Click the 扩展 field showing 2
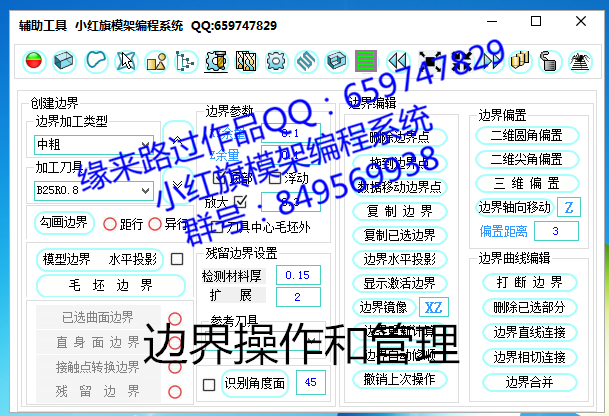This screenshot has width=609, height=416. (298, 297)
